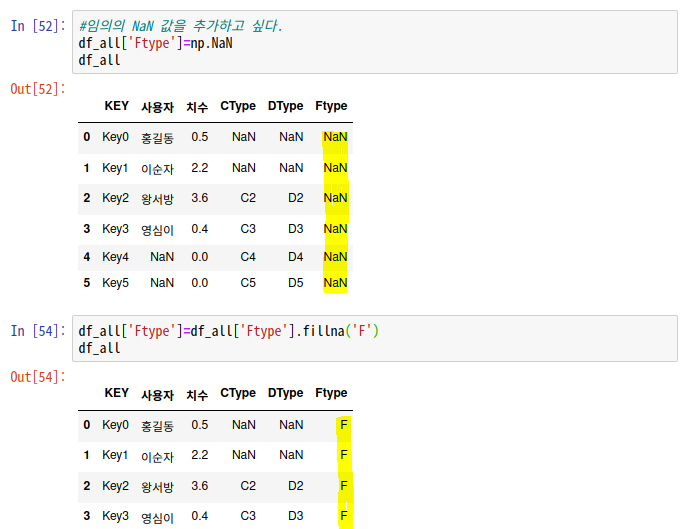The width and height of the screenshot is (692, 529).
Task: Click the highlighted F value in Out[54] Key0 row
Action: (344, 425)
